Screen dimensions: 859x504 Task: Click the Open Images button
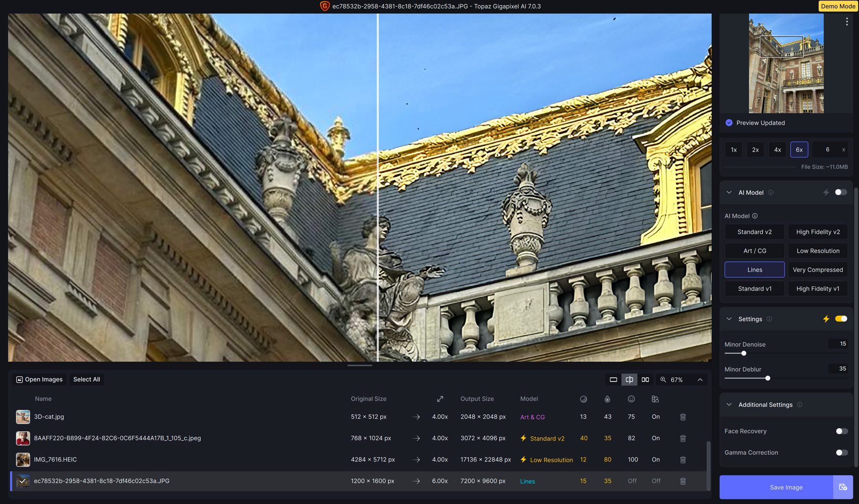tap(40, 380)
